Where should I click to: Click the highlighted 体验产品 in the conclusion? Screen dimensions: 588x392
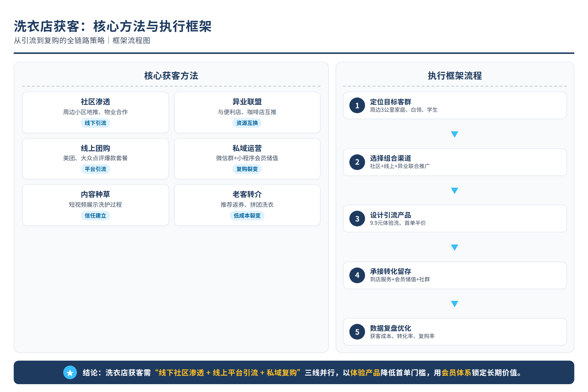click(365, 373)
